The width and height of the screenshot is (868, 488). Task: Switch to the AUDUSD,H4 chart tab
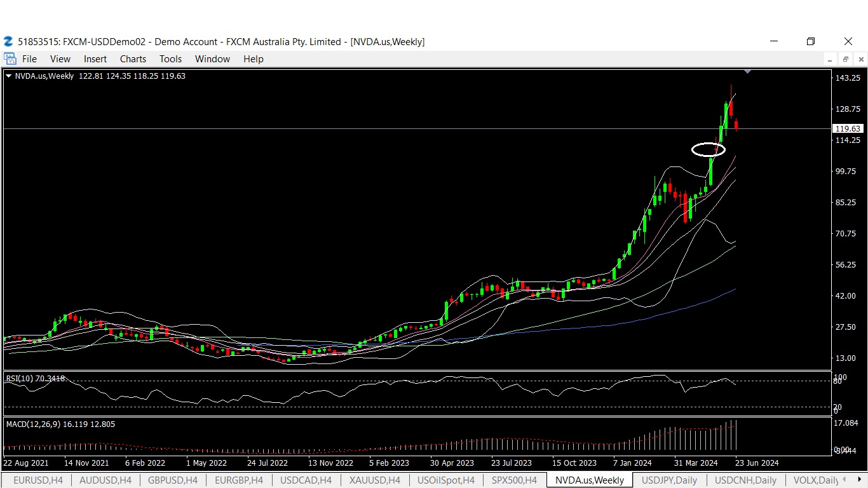click(x=105, y=480)
